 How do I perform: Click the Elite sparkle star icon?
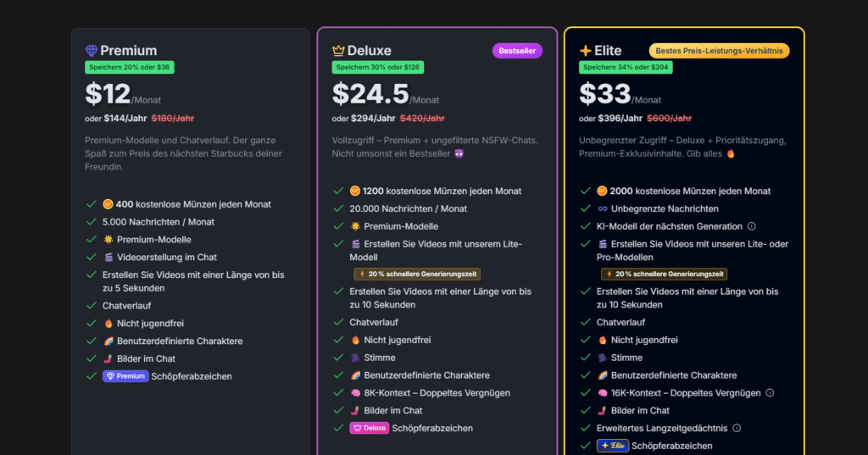[x=585, y=51]
